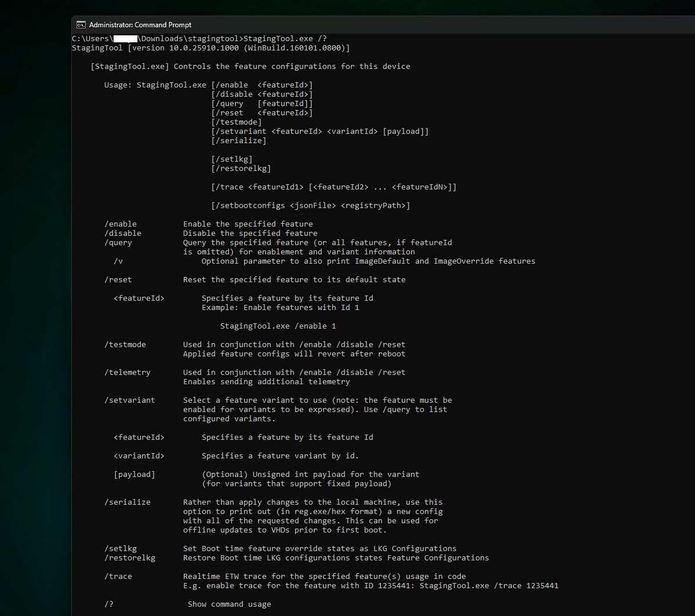The height and width of the screenshot is (616, 695).
Task: Click the '/trace' option name in the descriptions
Action: (x=118, y=577)
